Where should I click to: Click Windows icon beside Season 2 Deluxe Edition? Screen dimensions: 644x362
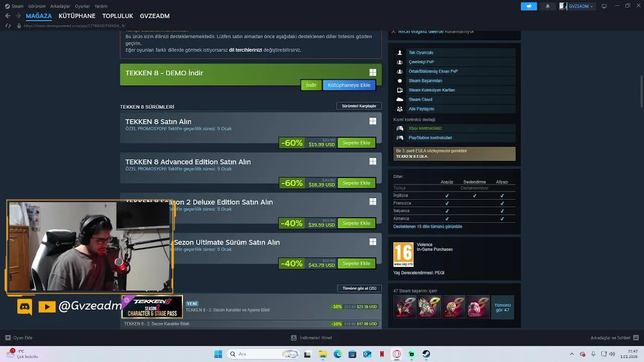(x=373, y=202)
